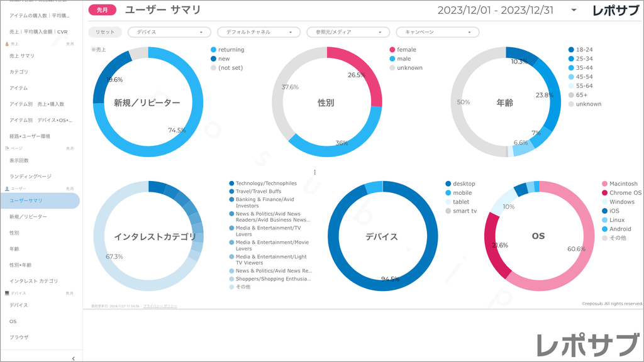This screenshot has height=362, width=644.
Task: Click the pink female legend color dot
Action: (x=392, y=50)
